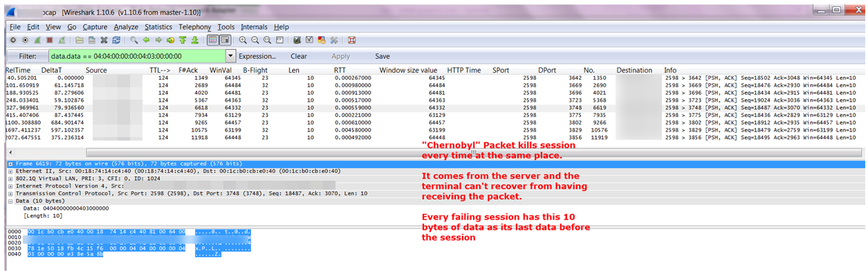Open the View menu
The image size is (868, 279).
[53, 26]
